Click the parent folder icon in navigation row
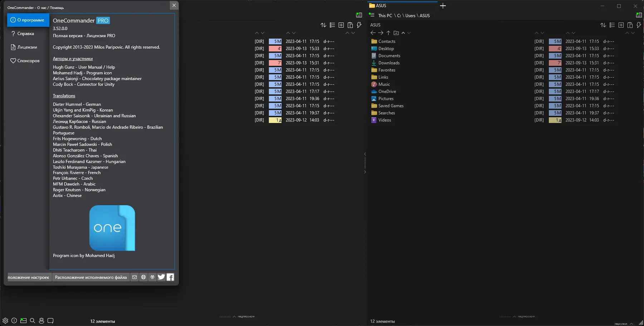The image size is (644, 326). [396, 33]
